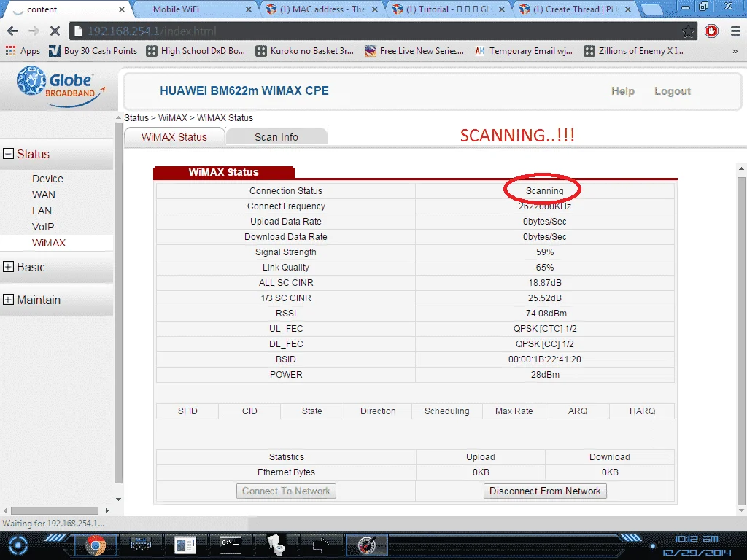Screen dimensions: 747x560
Task: Click the BSID value 00:00:1B:22:41:20
Action: (544, 359)
